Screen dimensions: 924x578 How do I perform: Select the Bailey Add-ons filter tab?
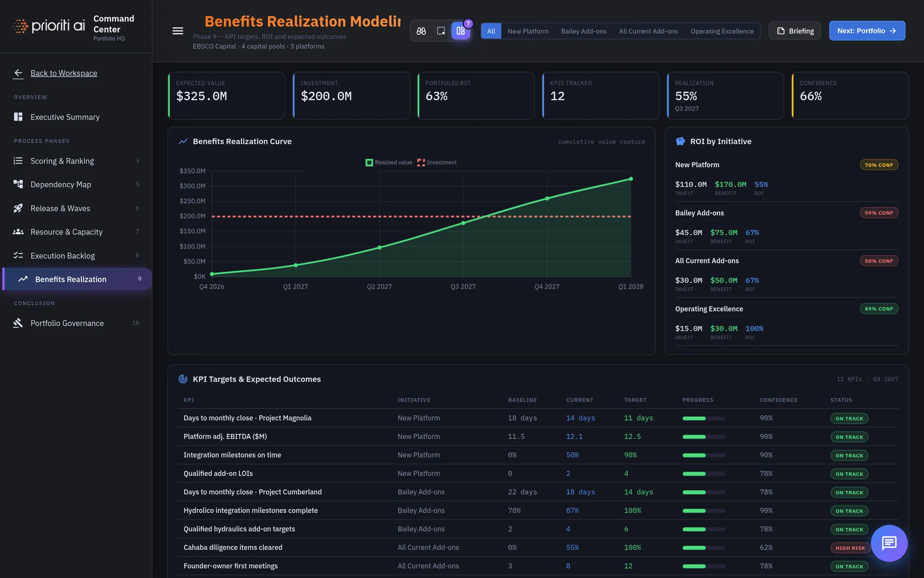584,31
